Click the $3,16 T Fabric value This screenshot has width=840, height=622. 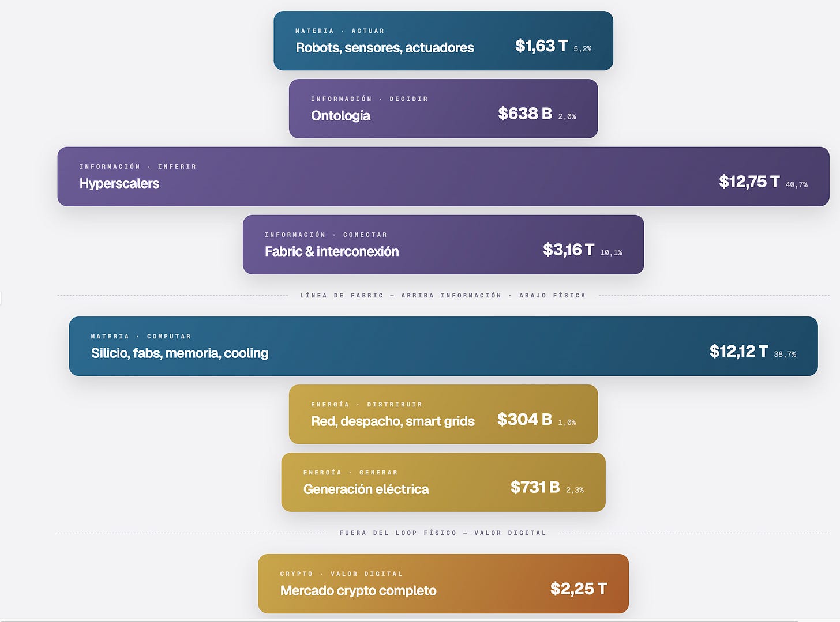pos(568,250)
